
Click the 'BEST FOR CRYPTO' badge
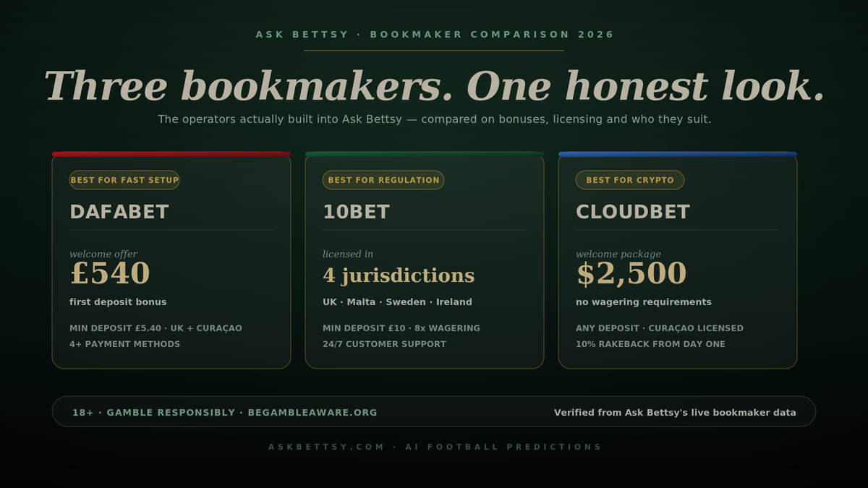[630, 180]
